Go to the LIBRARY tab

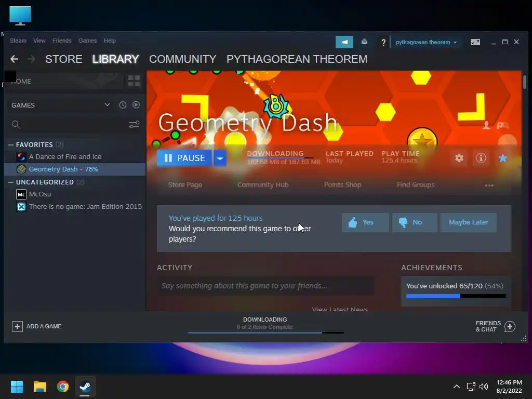[x=115, y=59]
